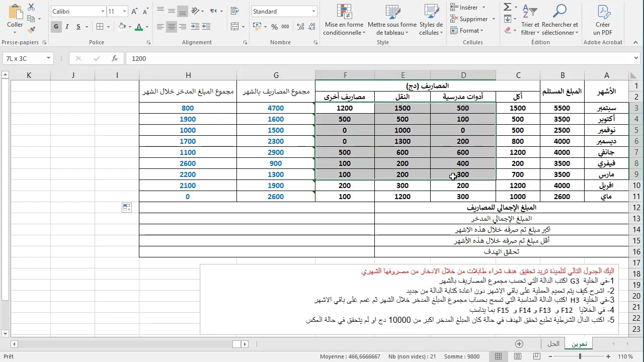Switch to Normal view in status bar

coord(499,356)
